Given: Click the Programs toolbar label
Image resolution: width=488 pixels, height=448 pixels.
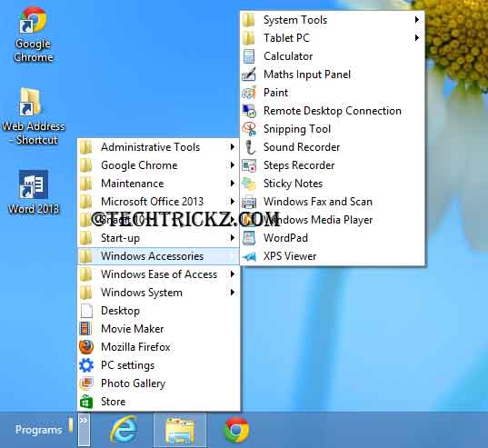Looking at the screenshot, I should click(x=38, y=430).
